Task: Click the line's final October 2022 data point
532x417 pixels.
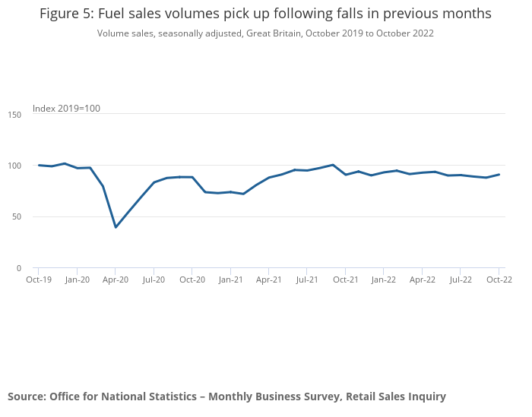Action: click(499, 174)
